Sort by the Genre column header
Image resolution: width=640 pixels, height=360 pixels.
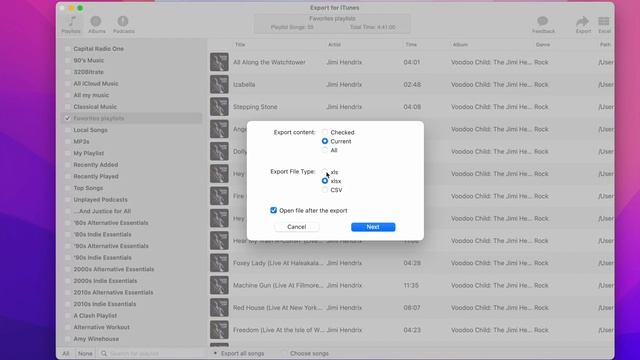(543, 44)
